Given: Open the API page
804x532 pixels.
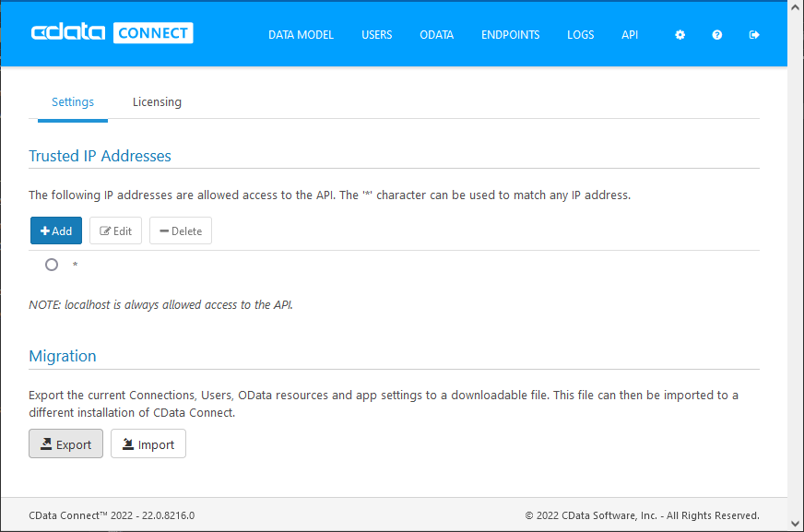Looking at the screenshot, I should coord(630,35).
